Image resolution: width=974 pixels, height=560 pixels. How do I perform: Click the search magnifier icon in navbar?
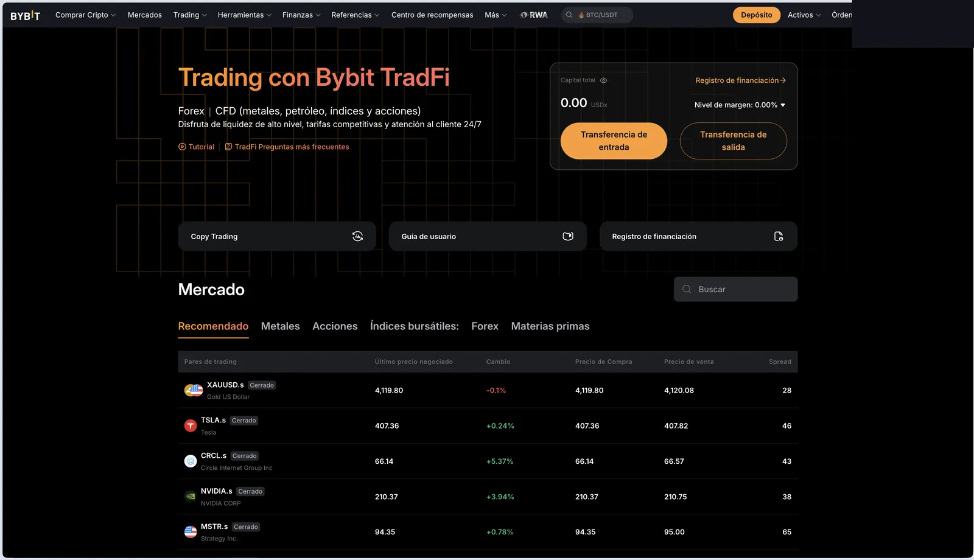point(569,15)
